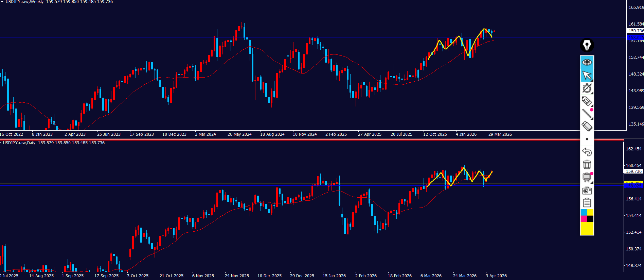Select the arrow cursor tool
Screen dimensions: 644x280
587,75
